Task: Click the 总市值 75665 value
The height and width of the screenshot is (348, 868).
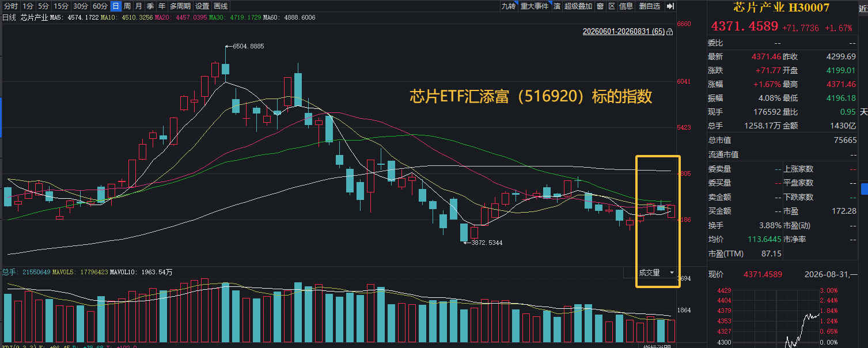Action: coord(846,140)
